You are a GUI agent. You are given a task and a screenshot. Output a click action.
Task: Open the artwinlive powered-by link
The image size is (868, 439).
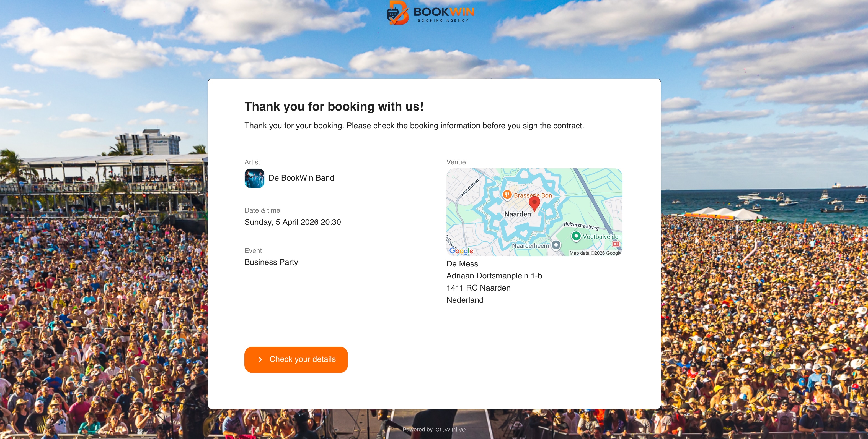(x=451, y=429)
